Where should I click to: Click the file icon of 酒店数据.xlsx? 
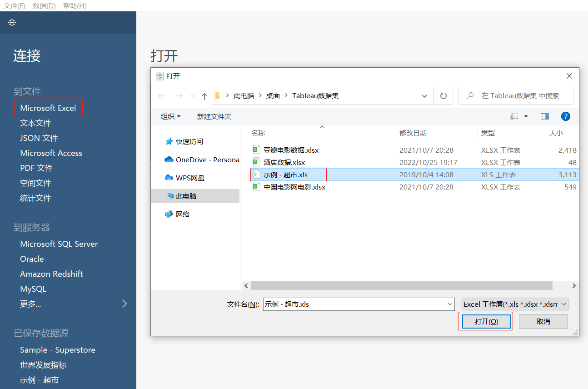(256, 162)
